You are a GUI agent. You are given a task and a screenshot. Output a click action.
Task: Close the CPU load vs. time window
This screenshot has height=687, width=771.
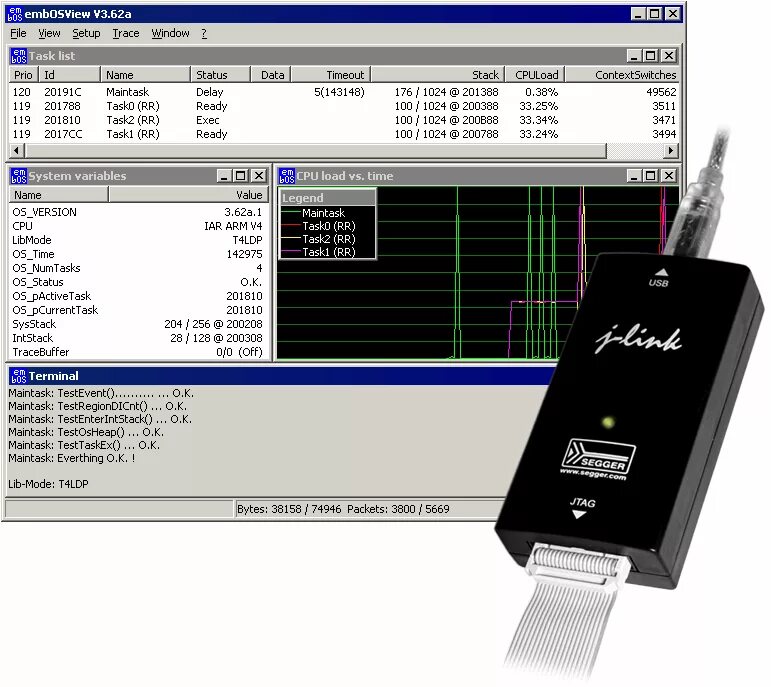[668, 176]
